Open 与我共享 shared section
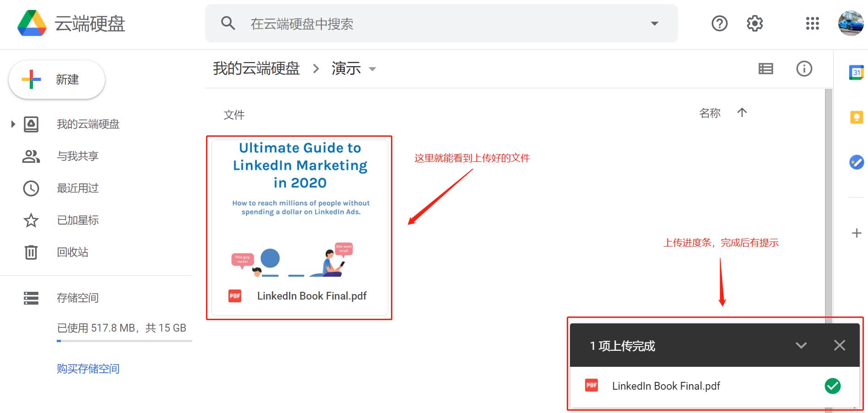Image resolution: width=868 pixels, height=413 pixels. coord(78,156)
